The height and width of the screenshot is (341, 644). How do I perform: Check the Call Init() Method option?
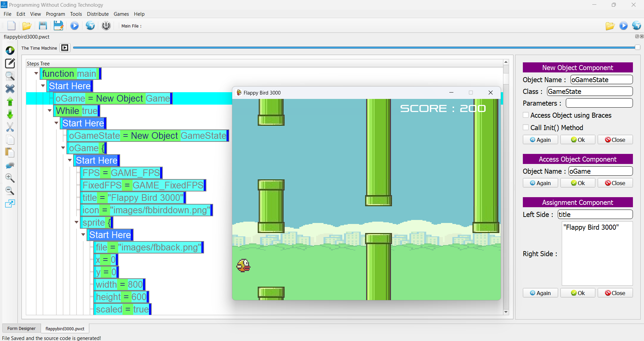pos(526,127)
